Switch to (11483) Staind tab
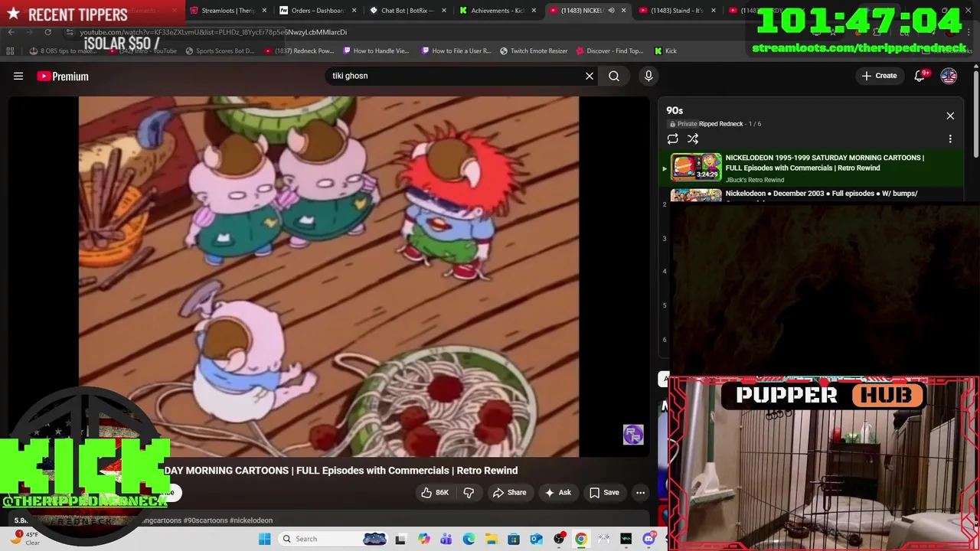The image size is (980, 551). point(676,11)
